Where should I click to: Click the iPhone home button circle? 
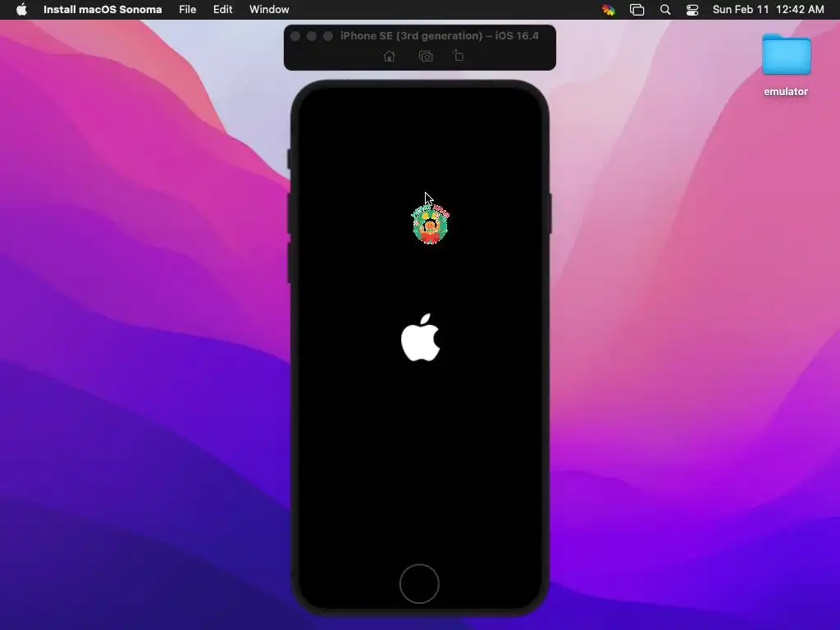pyautogui.click(x=419, y=583)
